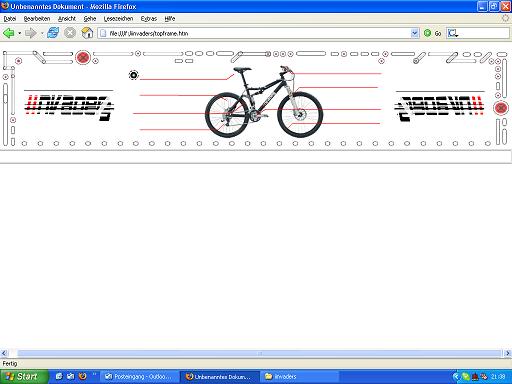Reload the page with the refresh icon

tap(53, 33)
